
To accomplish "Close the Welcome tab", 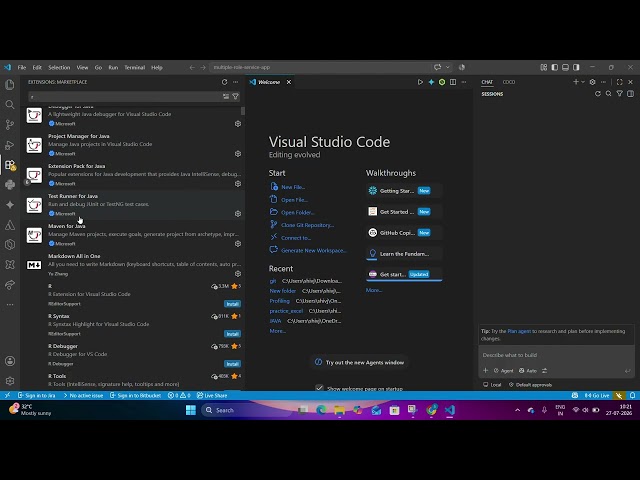I will tap(289, 82).
